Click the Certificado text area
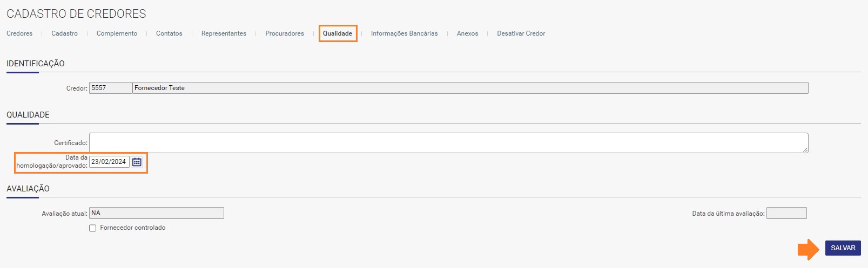This screenshot has width=868, height=268. click(448, 143)
